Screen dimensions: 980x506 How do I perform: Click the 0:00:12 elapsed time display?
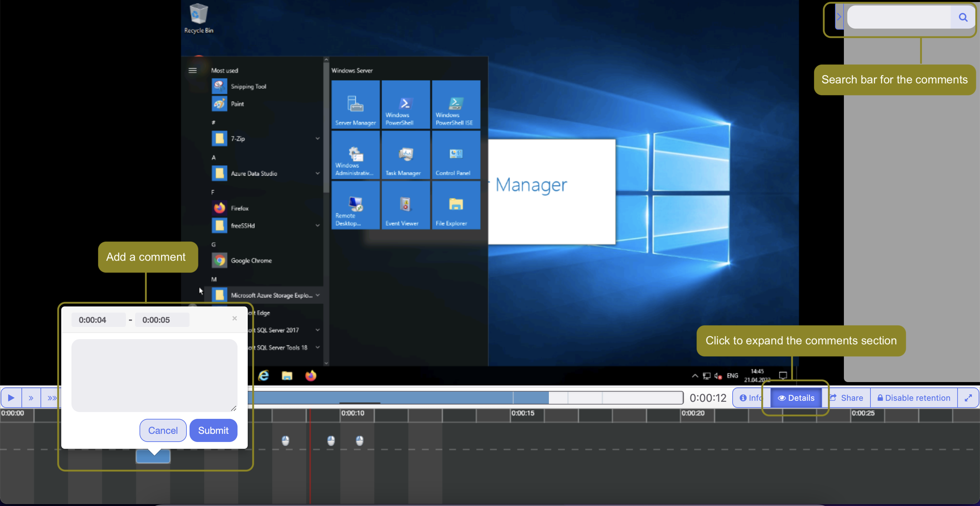(708, 398)
